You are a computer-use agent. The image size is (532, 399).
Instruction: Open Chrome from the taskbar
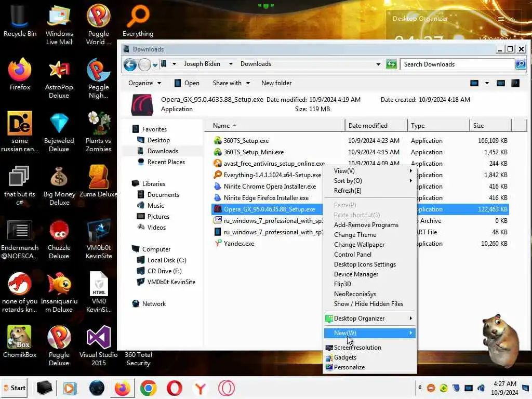click(148, 388)
